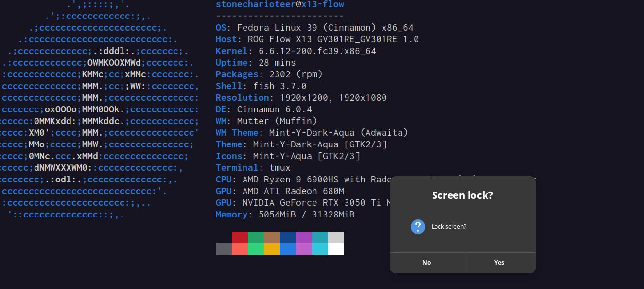
Task: Click the Yes button in lock dialog
Action: tap(499, 263)
